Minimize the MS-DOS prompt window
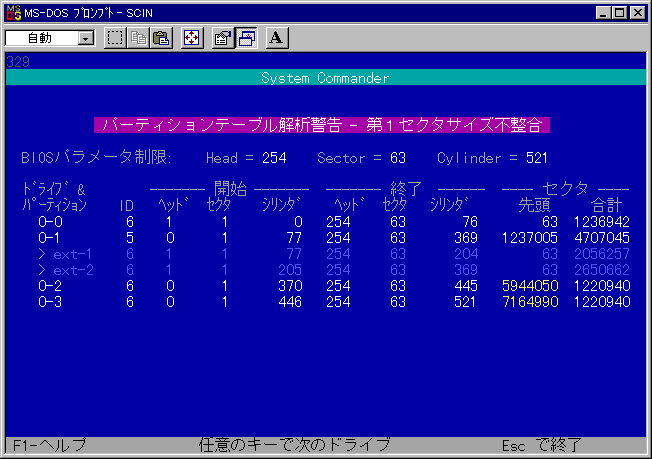 click(603, 13)
